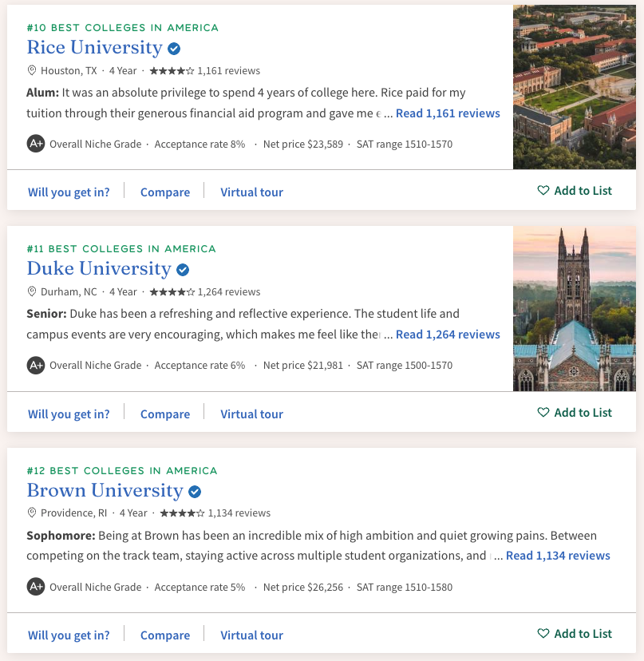Click '#10 Best Colleges in America' ranking label
The image size is (644, 661).
click(123, 28)
